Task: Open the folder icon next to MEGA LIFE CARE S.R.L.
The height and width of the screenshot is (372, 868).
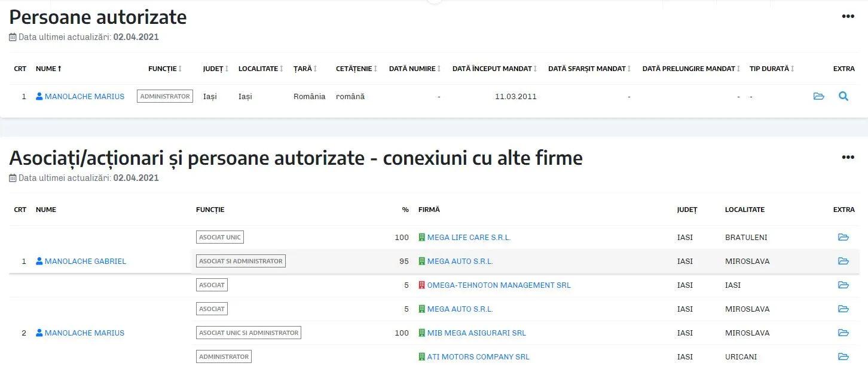Action: (843, 237)
